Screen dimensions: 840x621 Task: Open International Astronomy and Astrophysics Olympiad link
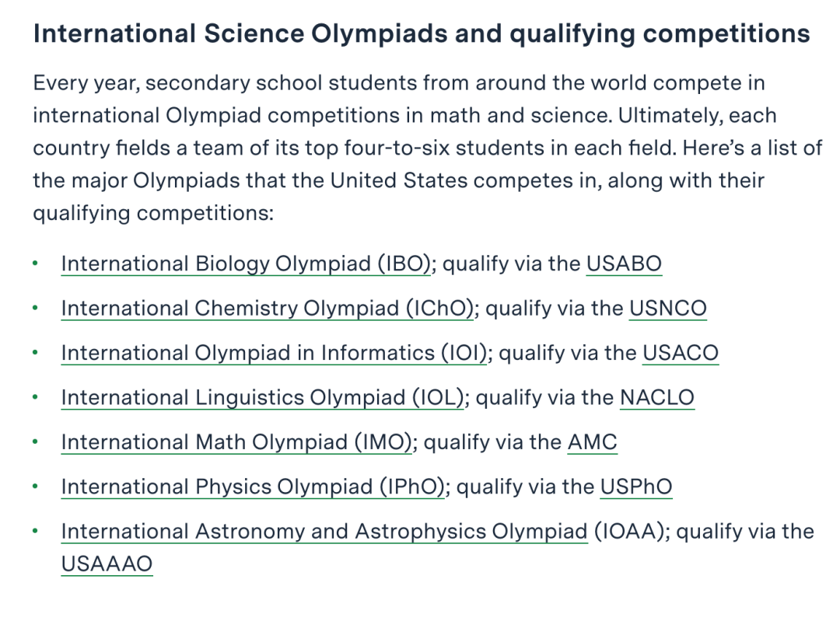point(324,531)
